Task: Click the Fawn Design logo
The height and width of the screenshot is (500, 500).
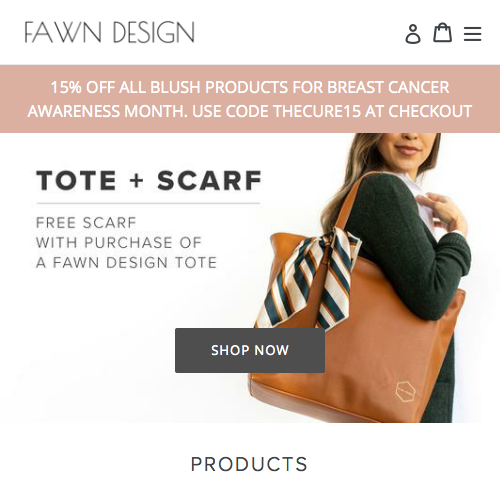Action: pyautogui.click(x=109, y=32)
